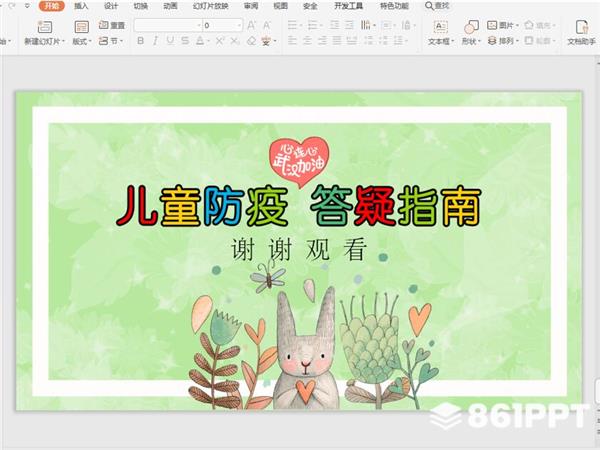Viewport: 600px width, 450px height.
Task: Click the New Slide (新建幻灯片) icon
Action: pyautogui.click(x=45, y=27)
